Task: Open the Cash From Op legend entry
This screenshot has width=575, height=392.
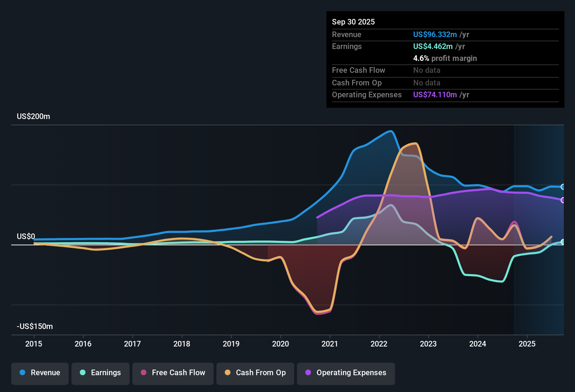Action: point(255,373)
